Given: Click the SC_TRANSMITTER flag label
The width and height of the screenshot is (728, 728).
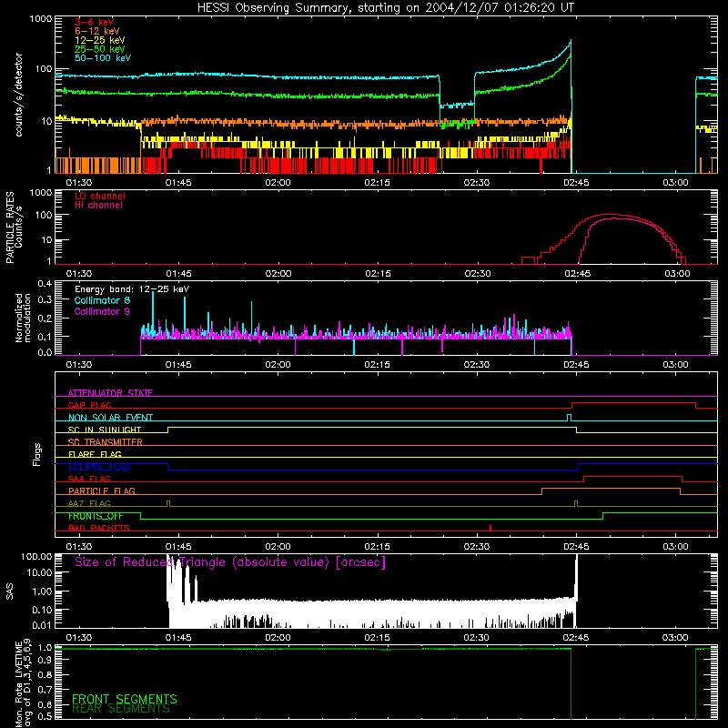Looking at the screenshot, I should point(106,441).
